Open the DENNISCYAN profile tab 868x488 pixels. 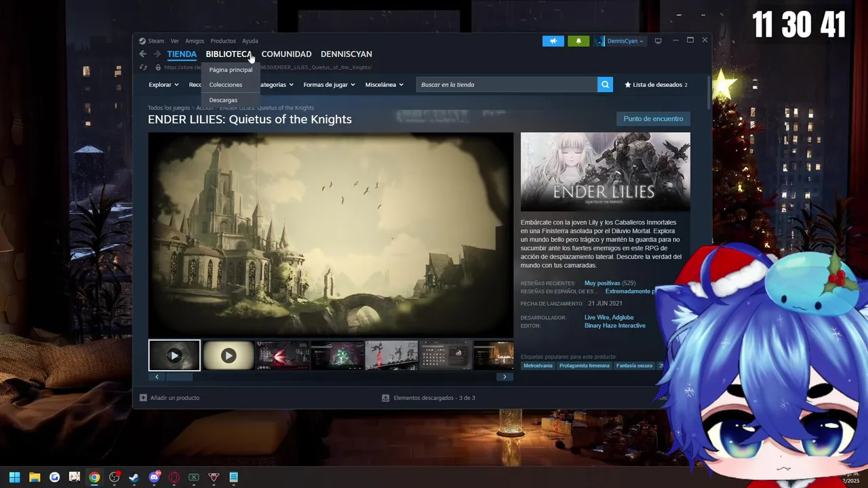coord(346,54)
